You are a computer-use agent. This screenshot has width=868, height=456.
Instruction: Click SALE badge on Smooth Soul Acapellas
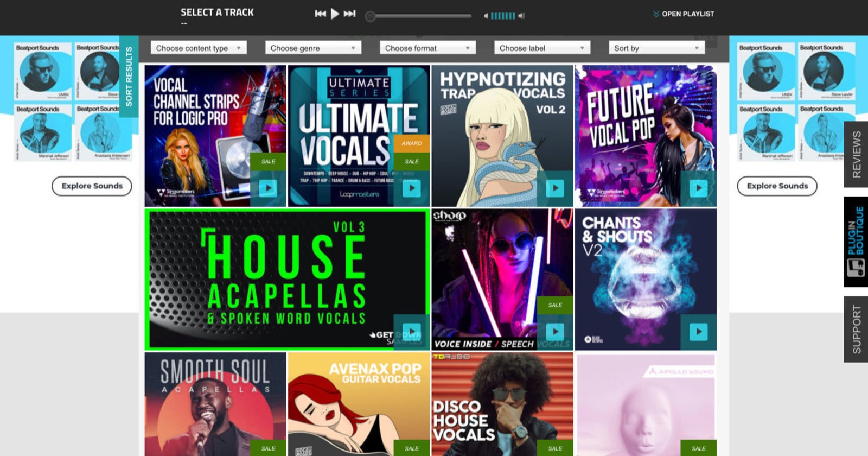pyautogui.click(x=268, y=448)
